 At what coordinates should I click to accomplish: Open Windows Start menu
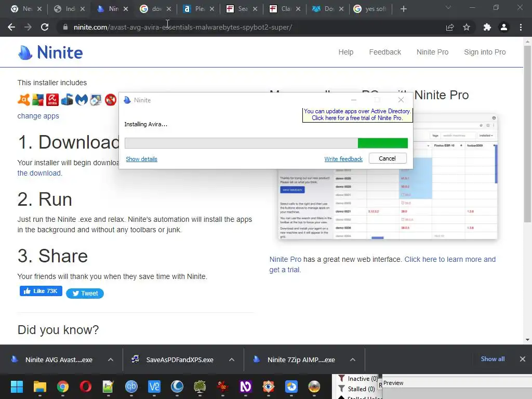coord(17,387)
